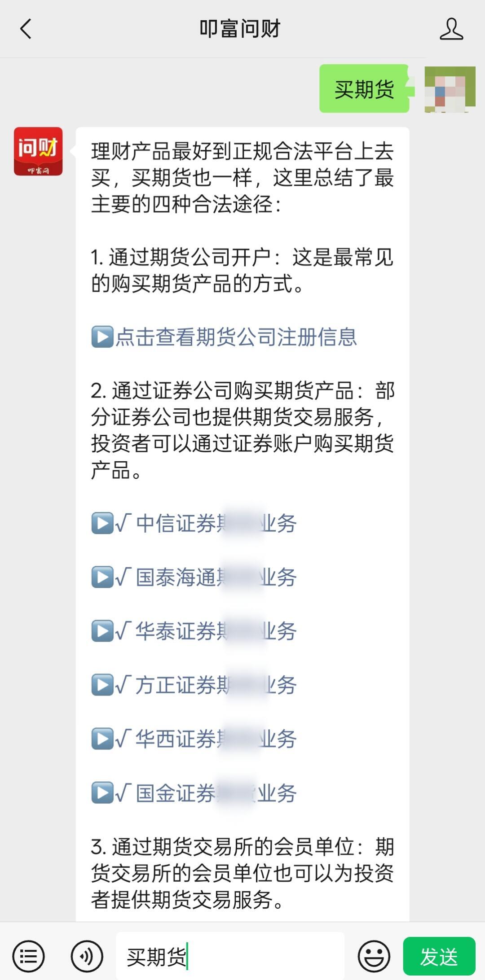Open the emoji picker
Screen dimensions: 485x980
(374, 956)
